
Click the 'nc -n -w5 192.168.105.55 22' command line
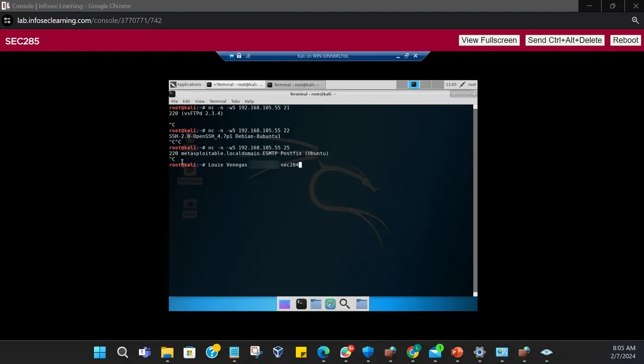pos(249,131)
